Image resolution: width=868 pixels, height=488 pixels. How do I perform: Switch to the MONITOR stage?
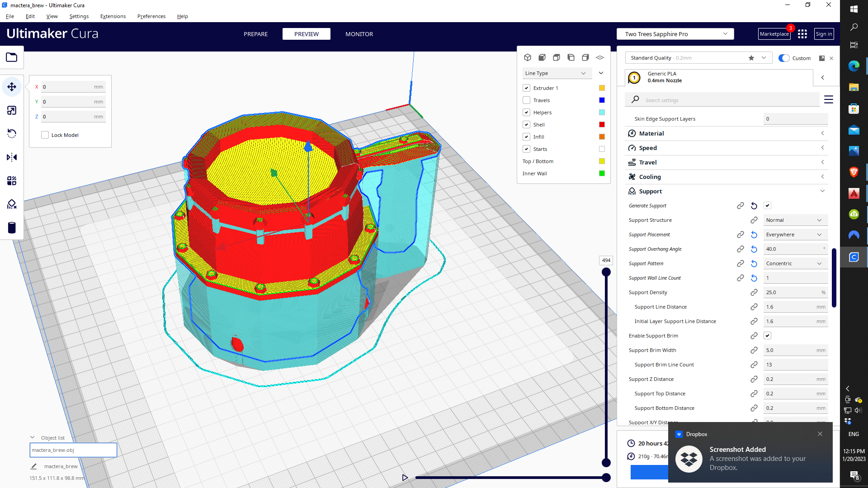(359, 34)
